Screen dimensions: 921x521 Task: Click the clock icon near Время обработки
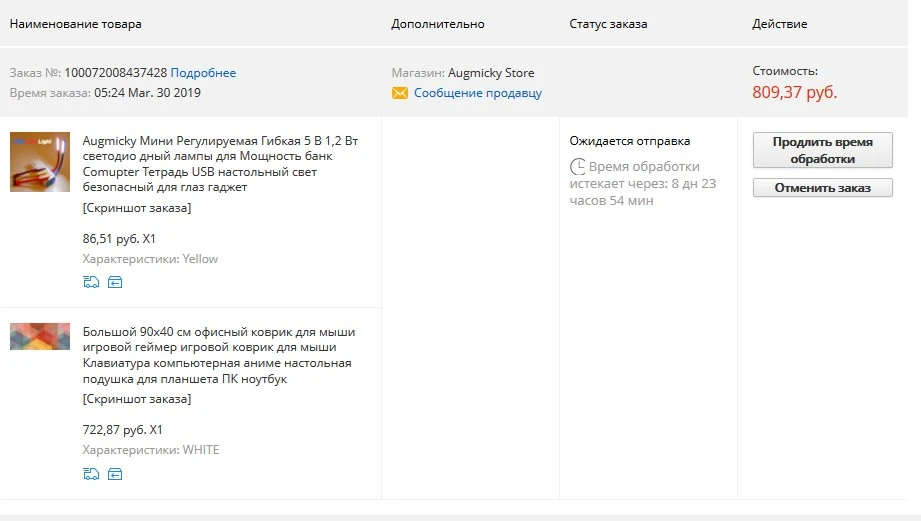[577, 167]
